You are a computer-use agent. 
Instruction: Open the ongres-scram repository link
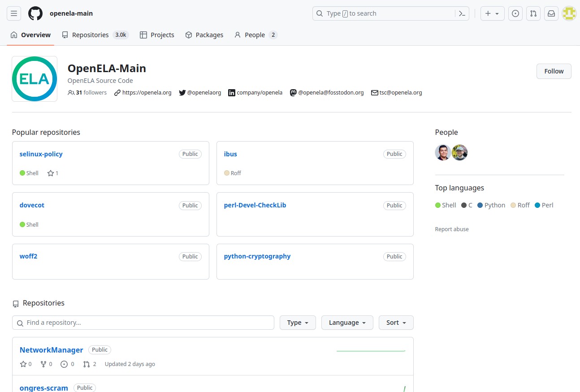44,388
